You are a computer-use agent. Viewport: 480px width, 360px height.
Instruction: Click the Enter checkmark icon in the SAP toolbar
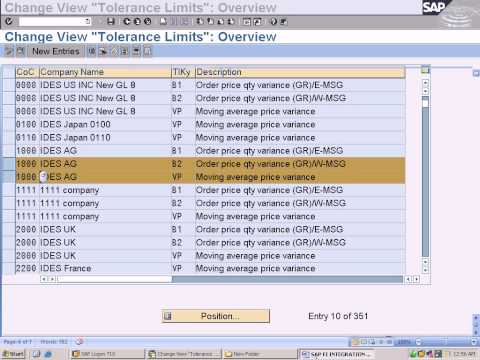pyautogui.click(x=9, y=22)
